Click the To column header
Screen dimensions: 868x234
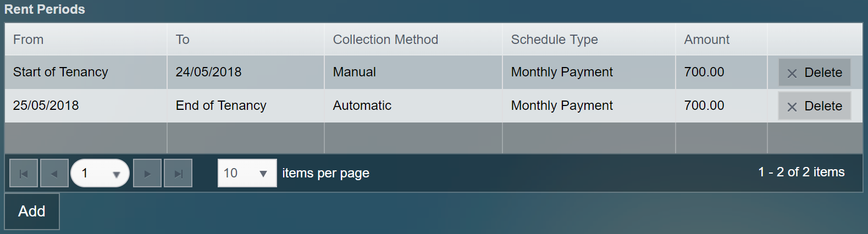click(183, 40)
